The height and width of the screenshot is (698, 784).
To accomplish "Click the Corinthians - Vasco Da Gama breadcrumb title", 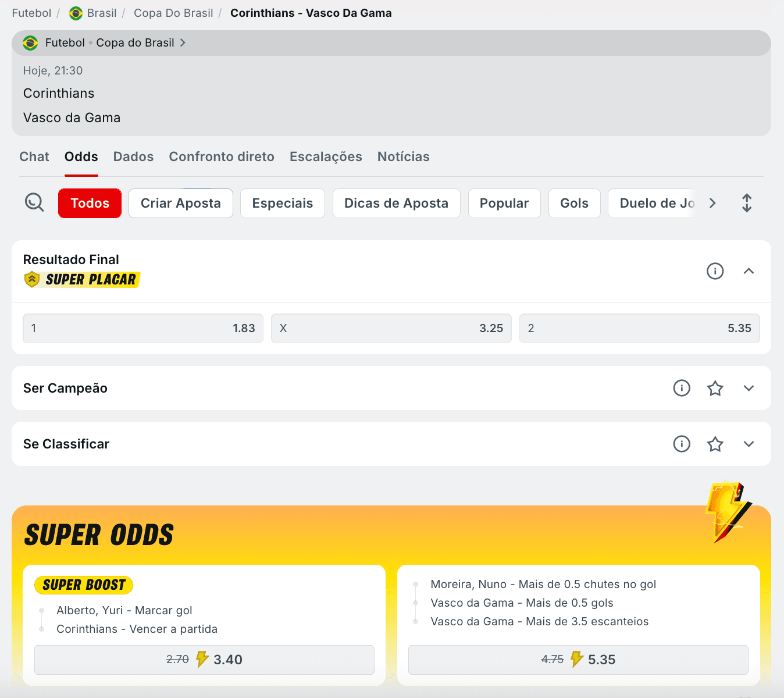I will click(311, 13).
